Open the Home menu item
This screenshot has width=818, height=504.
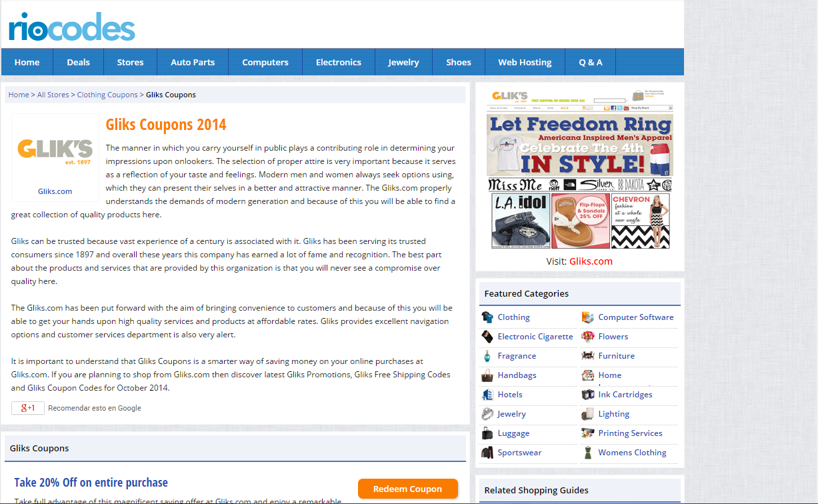[x=27, y=62]
